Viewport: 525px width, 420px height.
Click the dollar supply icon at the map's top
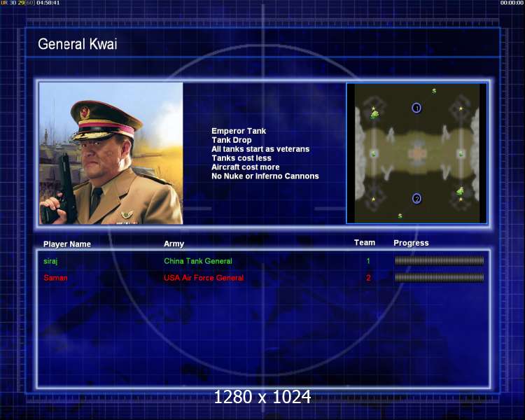pyautogui.click(x=434, y=91)
